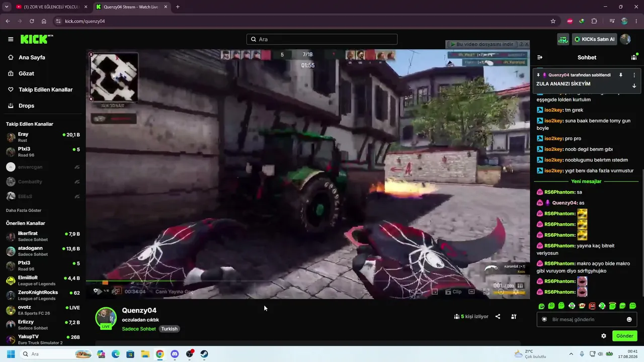Create a Clip of the stream
The width and height of the screenshot is (644, 362).
coord(453,292)
